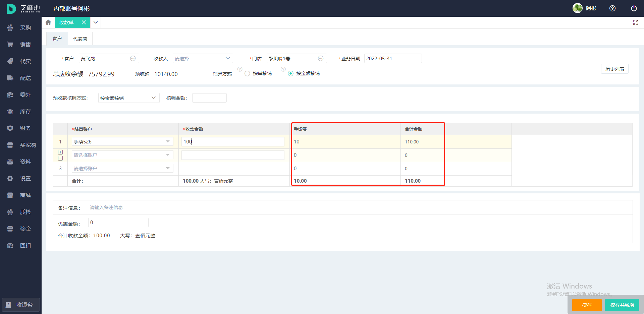644x314 pixels.
Task: Click the second row 收款金额 input
Action: pos(233,155)
